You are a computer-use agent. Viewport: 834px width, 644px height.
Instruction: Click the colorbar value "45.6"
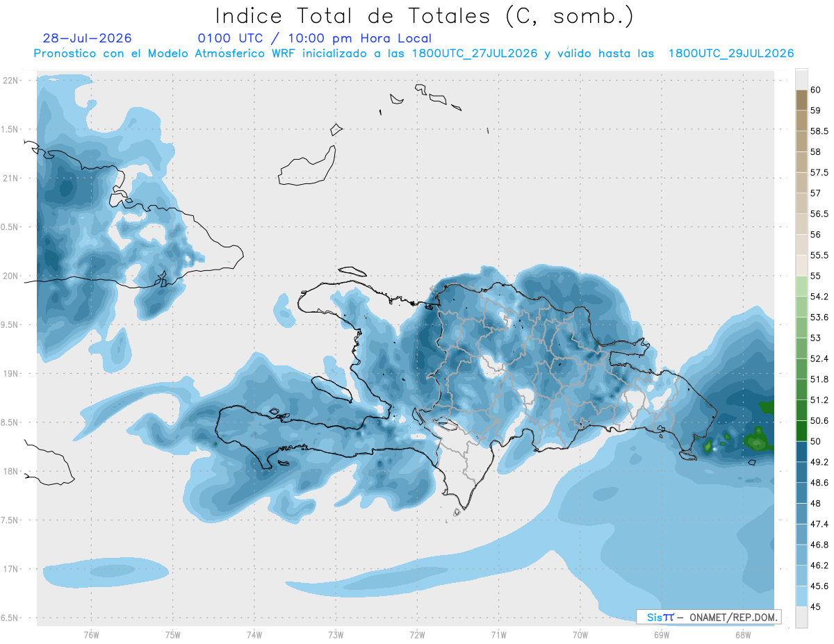(819, 586)
